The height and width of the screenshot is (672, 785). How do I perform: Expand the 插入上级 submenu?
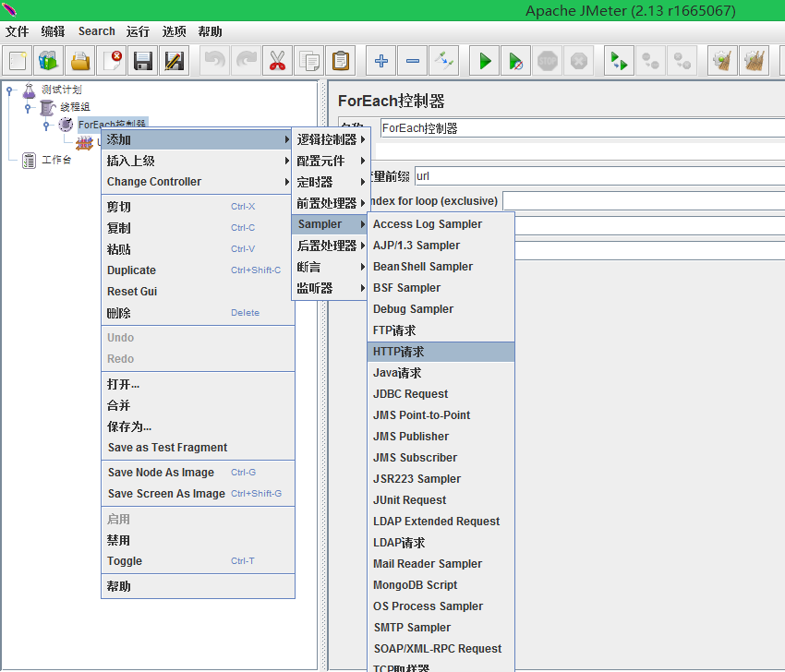click(x=198, y=161)
